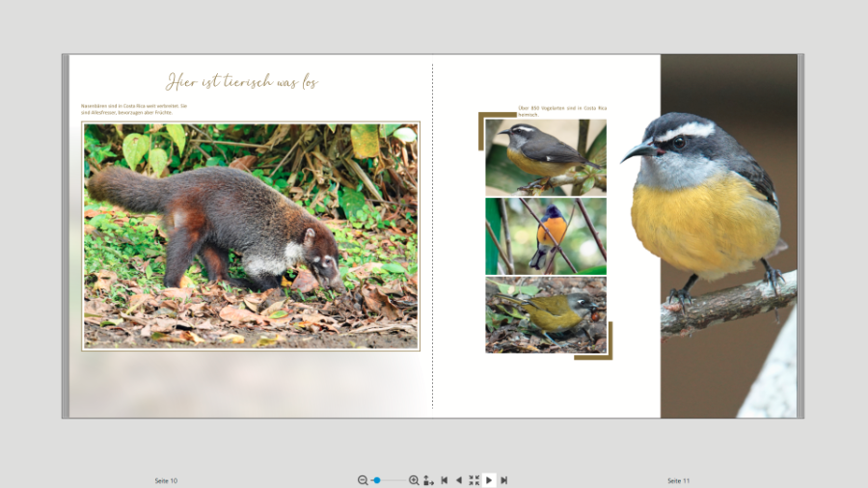Select the bottom bird photo among leaves

click(x=546, y=315)
